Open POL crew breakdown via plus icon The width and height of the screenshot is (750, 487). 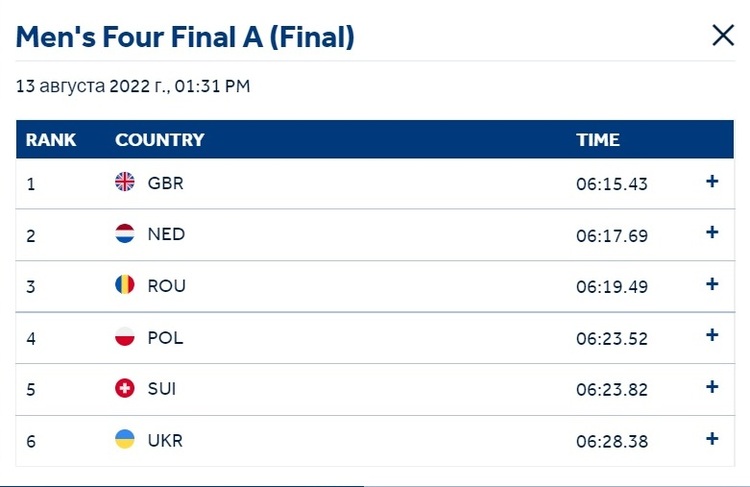[712, 335]
